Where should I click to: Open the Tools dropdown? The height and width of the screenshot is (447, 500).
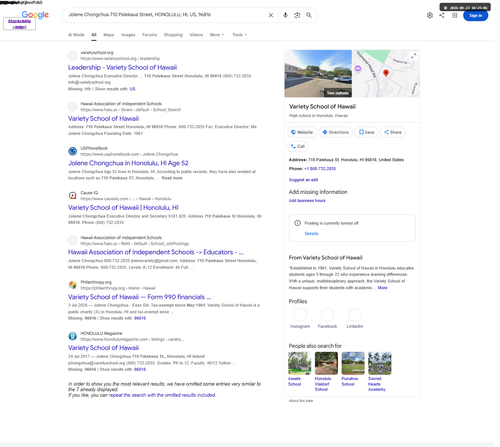[239, 35]
